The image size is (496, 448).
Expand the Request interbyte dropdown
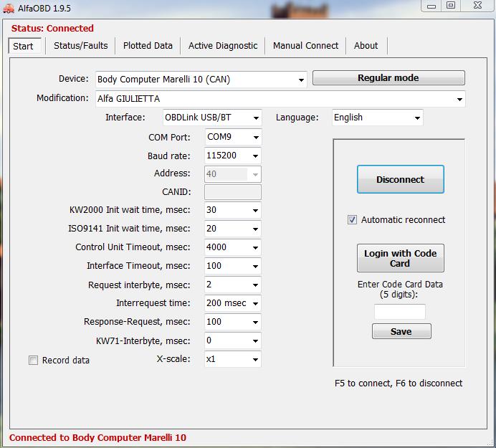(233, 285)
